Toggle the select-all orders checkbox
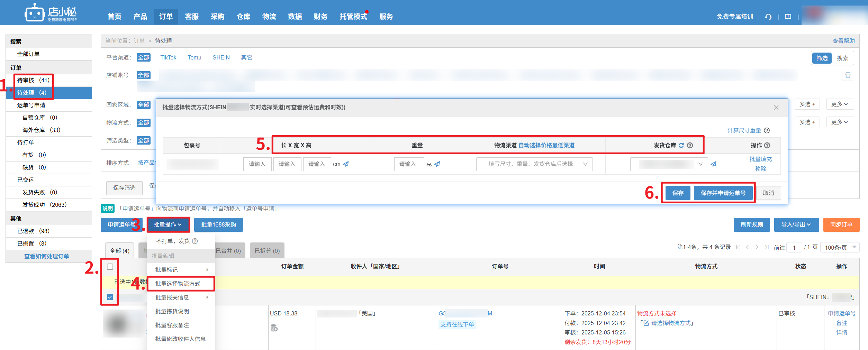 tap(110, 267)
